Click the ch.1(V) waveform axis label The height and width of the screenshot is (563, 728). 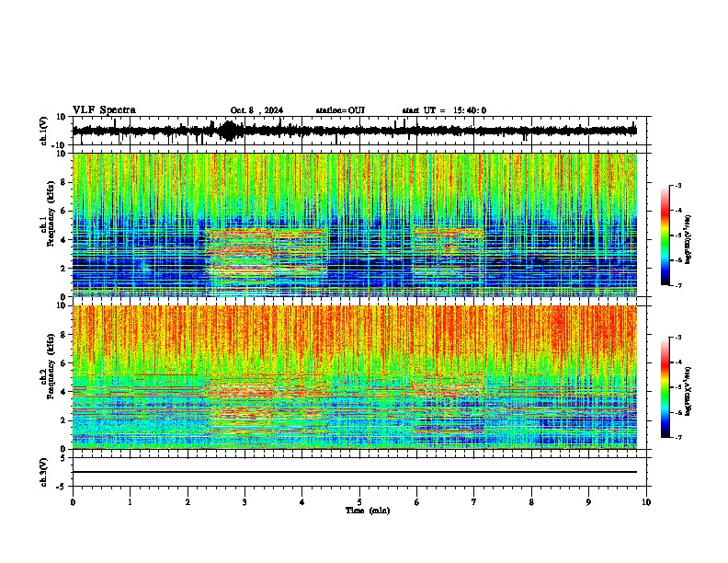tap(44, 131)
